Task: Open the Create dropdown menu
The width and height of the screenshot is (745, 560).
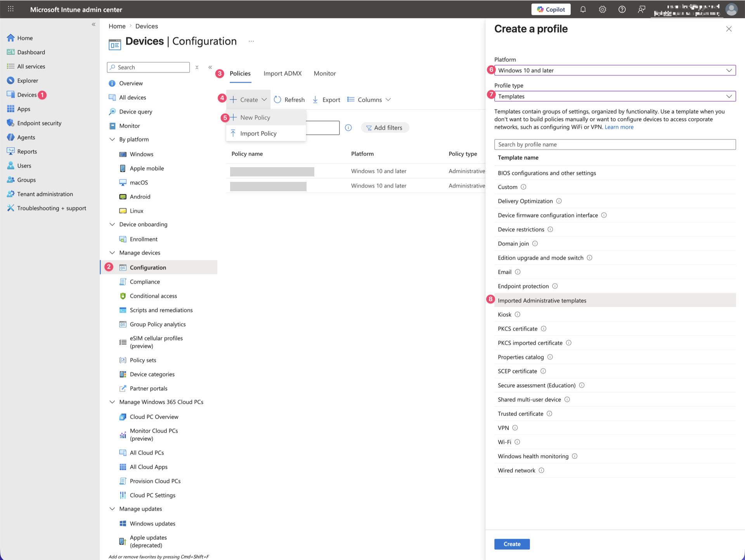Action: pos(248,100)
